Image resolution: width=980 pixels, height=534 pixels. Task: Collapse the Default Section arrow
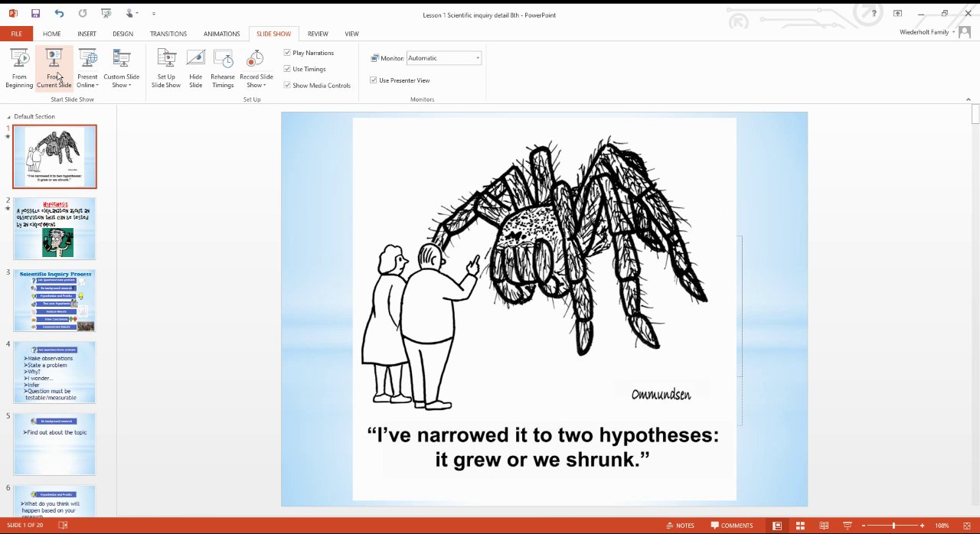click(x=8, y=117)
